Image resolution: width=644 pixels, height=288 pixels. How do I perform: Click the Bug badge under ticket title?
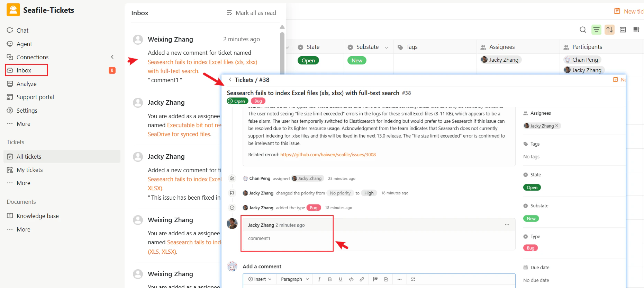pos(258,101)
